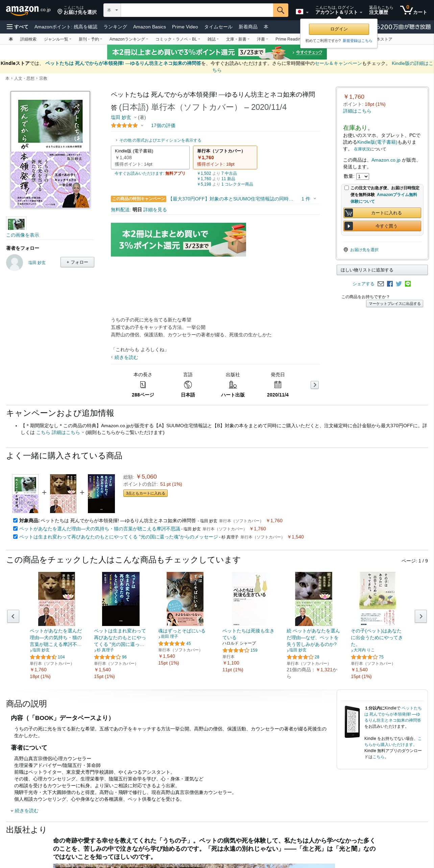The height and width of the screenshot is (868, 434).
Task: Click the orange search magnifier button
Action: point(280,10)
